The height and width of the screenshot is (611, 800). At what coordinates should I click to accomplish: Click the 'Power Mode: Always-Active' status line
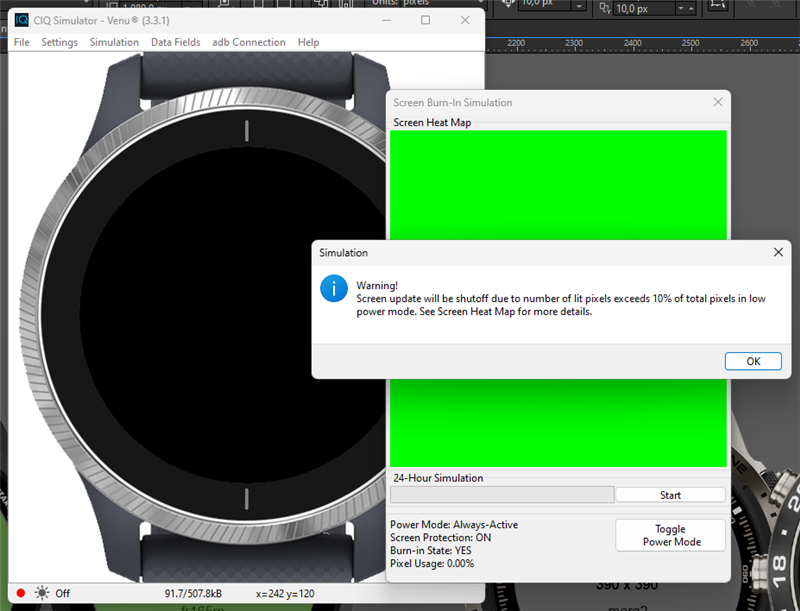454,524
